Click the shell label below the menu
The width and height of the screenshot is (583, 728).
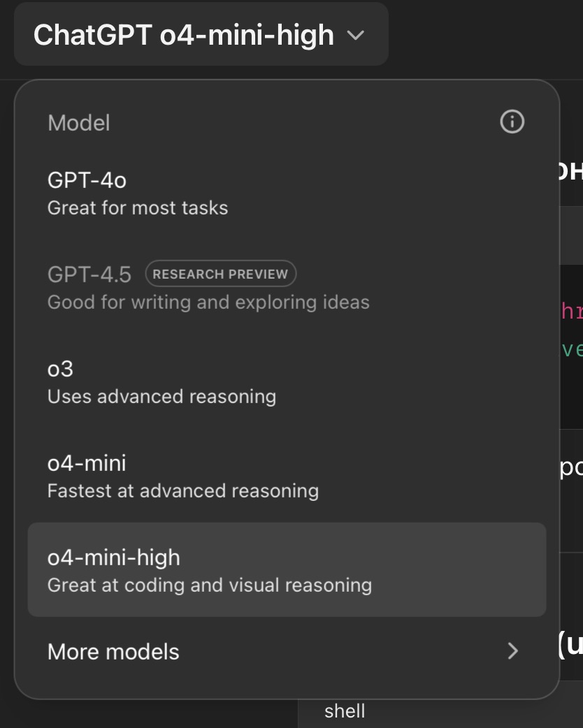coord(345,711)
